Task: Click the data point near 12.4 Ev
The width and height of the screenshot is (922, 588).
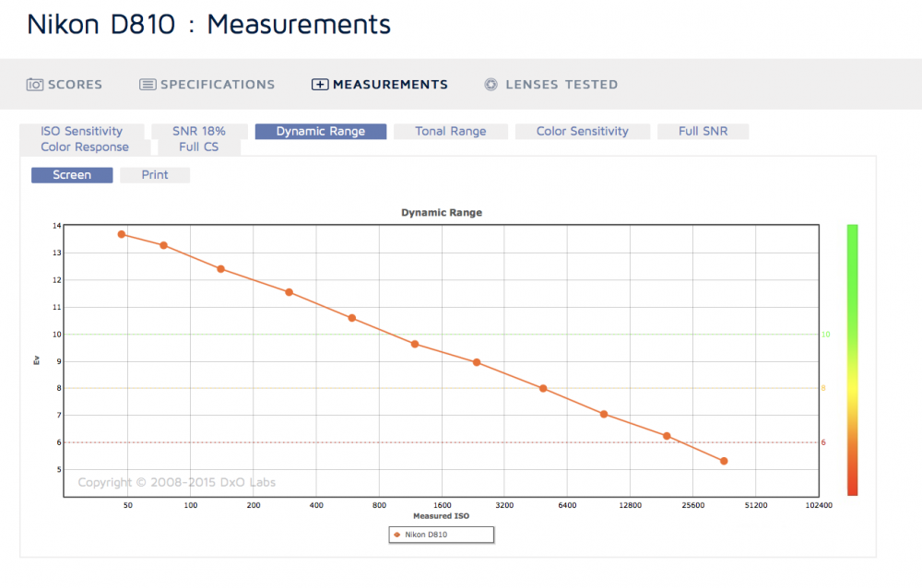Action: (x=221, y=269)
